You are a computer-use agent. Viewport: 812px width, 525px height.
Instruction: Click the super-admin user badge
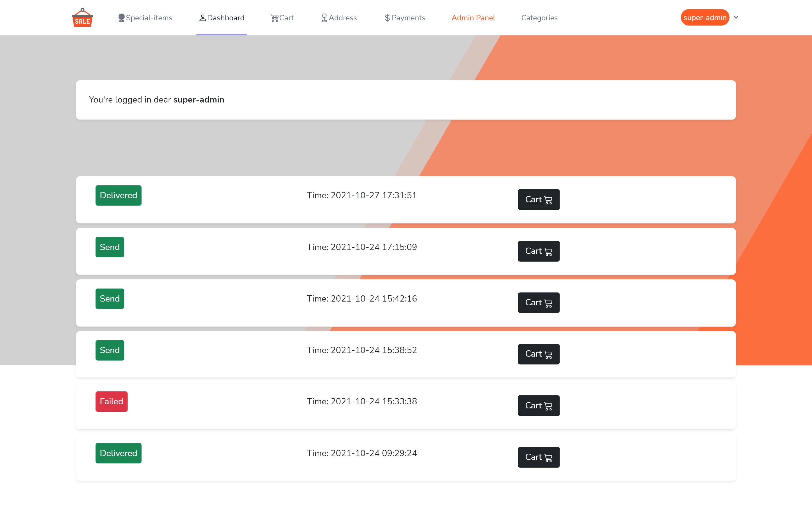(x=705, y=17)
